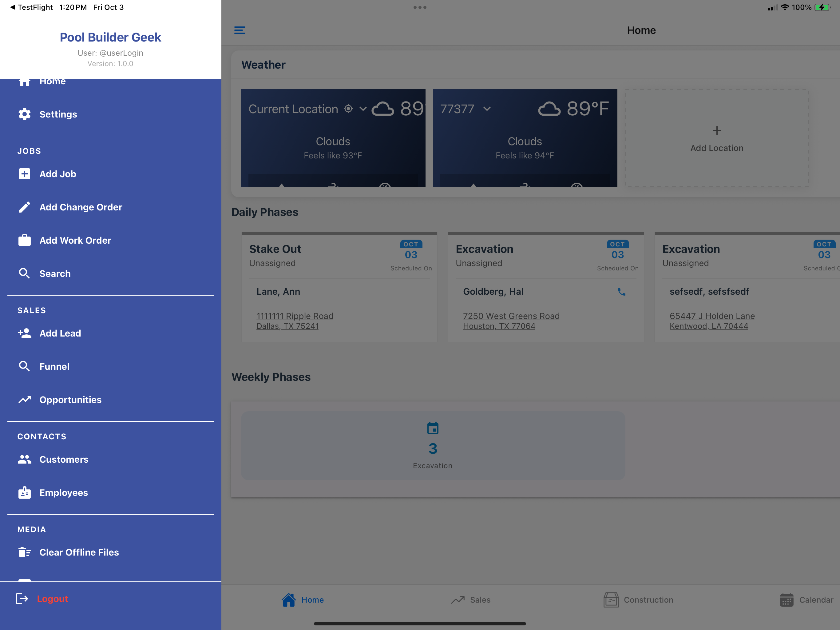840x630 pixels.
Task: Open 65447 J Holden Lane address link
Action: pos(712,321)
